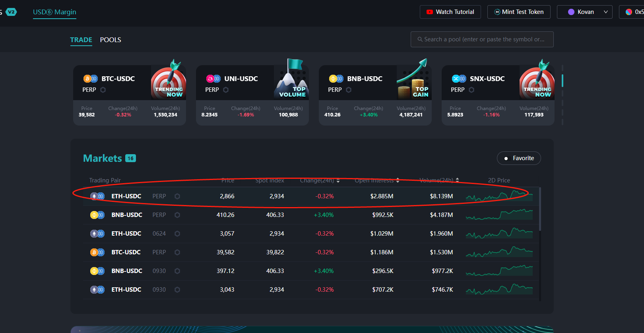Switch to the POOLS tab

111,40
